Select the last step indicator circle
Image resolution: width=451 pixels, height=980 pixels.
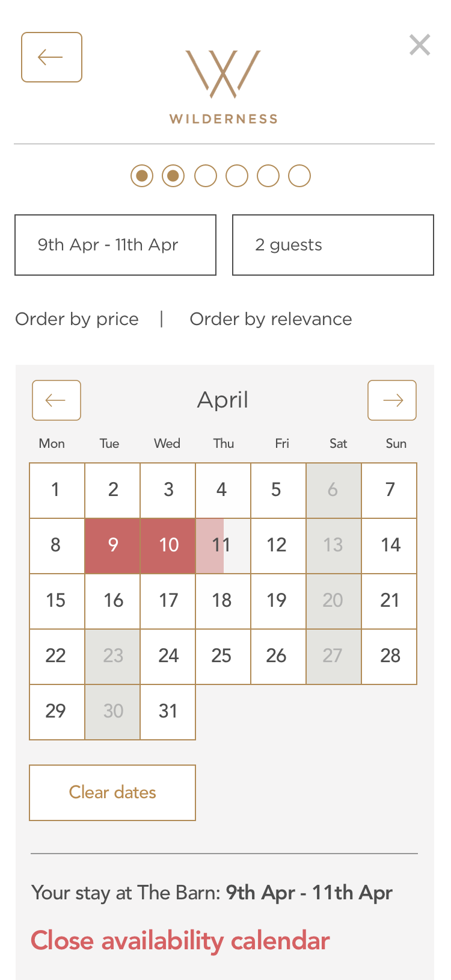[x=299, y=176]
